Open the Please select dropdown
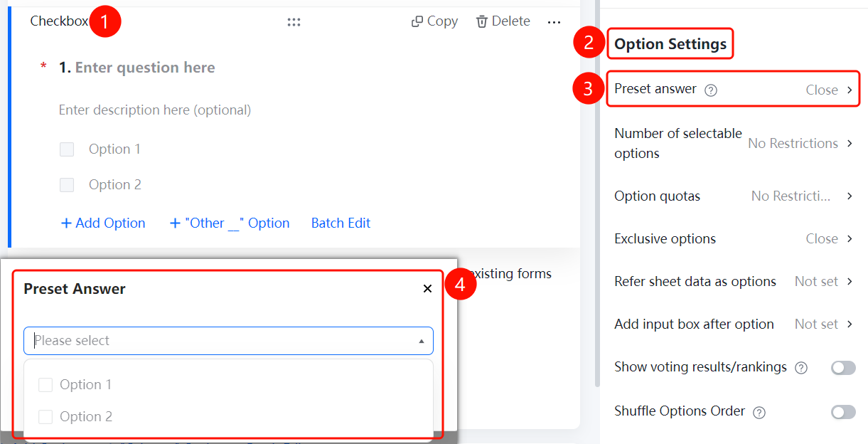This screenshot has height=444, width=868. [x=228, y=341]
